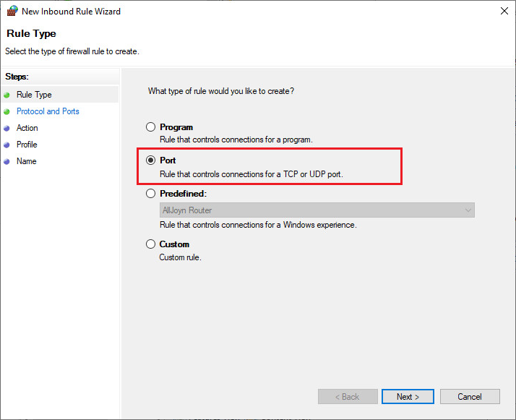Image resolution: width=516 pixels, height=420 pixels.
Task: Click the blue bullet beside Profile step
Action: [x=7, y=145]
